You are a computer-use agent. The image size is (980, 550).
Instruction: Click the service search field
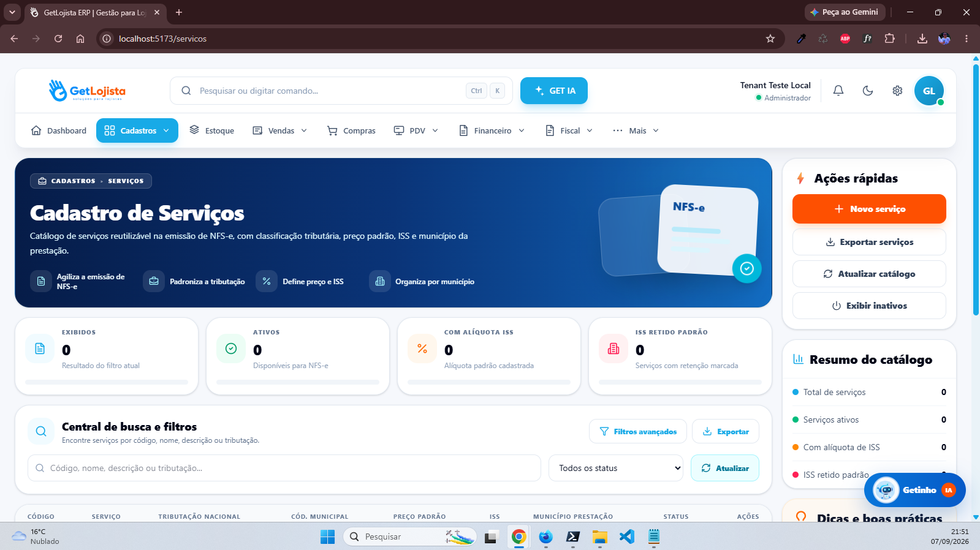click(x=284, y=468)
